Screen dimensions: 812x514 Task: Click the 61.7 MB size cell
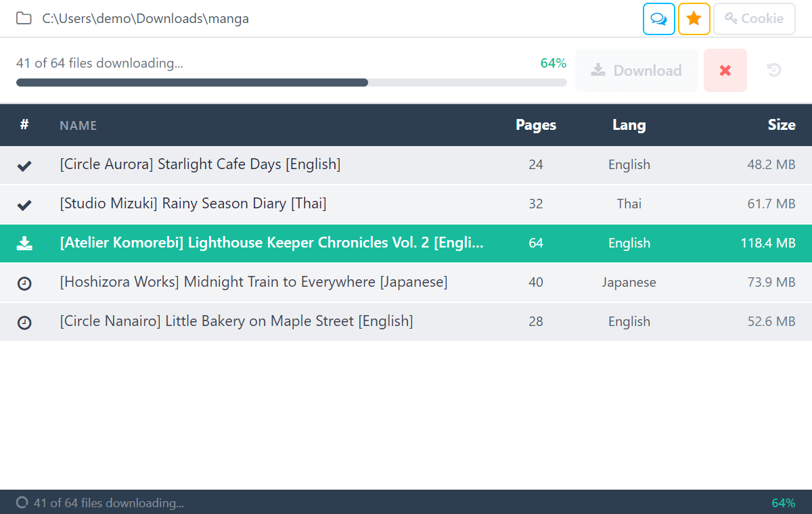click(x=772, y=204)
